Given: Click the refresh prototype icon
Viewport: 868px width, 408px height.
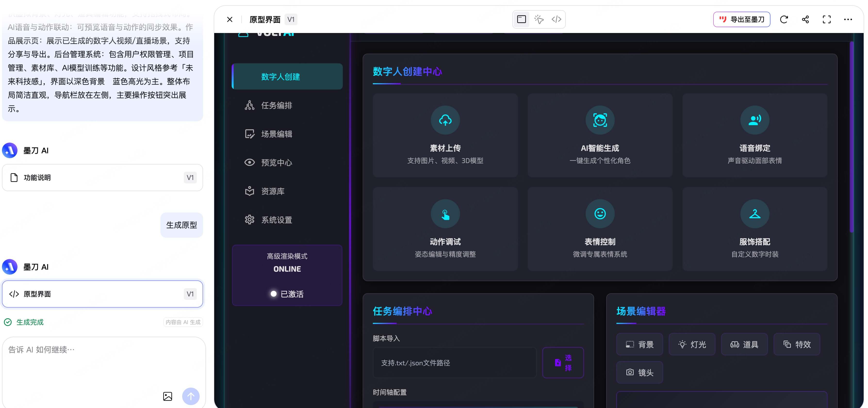Looking at the screenshot, I should [784, 20].
